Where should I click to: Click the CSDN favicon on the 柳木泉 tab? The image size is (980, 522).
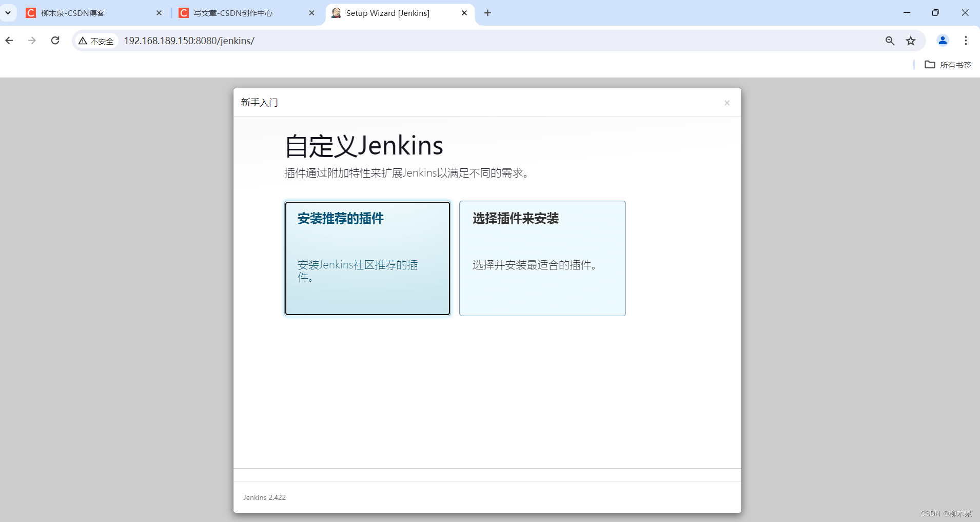click(x=31, y=13)
